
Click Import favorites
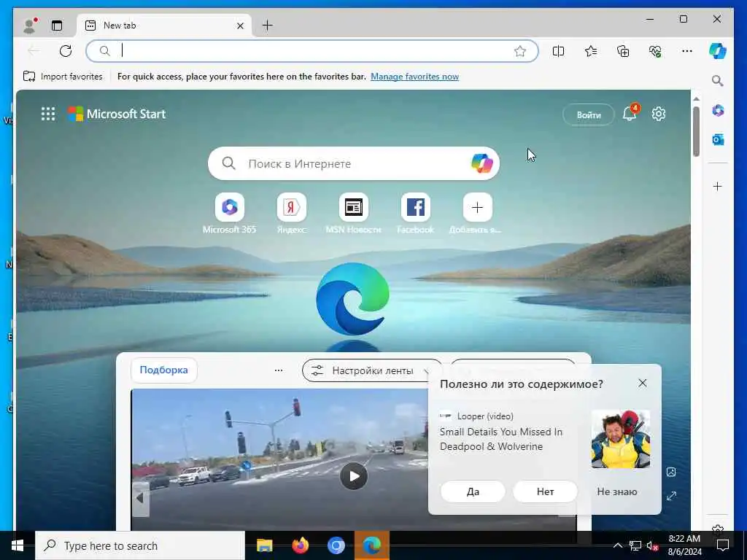tap(63, 76)
